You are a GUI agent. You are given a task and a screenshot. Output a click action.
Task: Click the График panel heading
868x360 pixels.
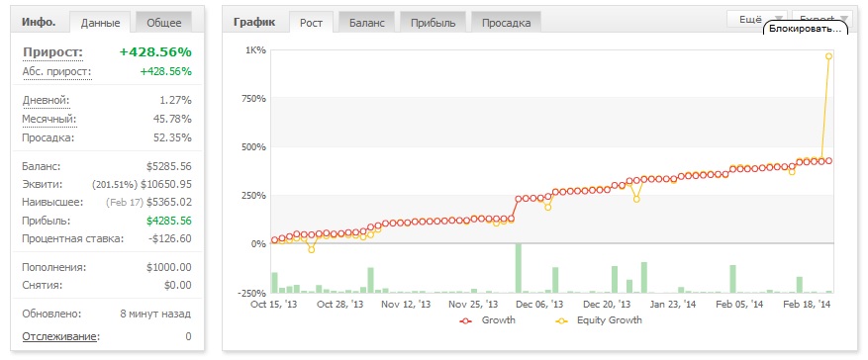[253, 23]
